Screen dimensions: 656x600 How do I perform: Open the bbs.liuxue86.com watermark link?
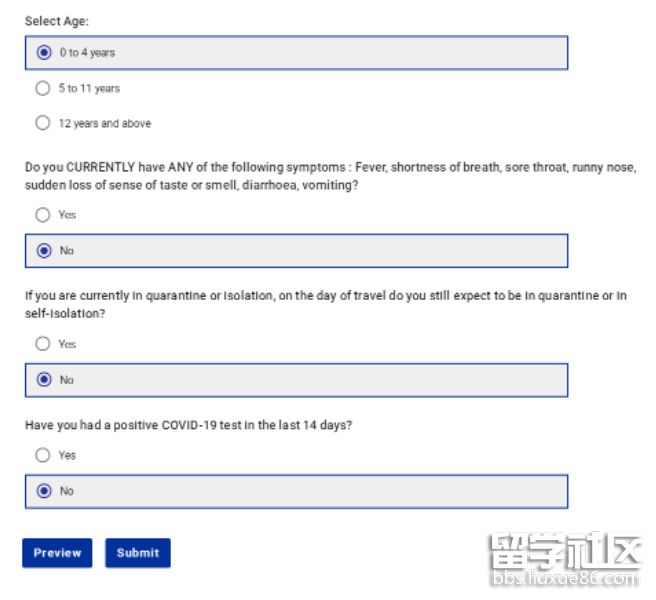pos(564,579)
